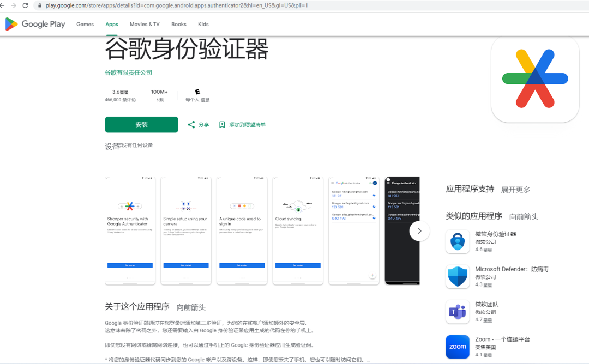Click the browser refresh icon

(x=24, y=7)
